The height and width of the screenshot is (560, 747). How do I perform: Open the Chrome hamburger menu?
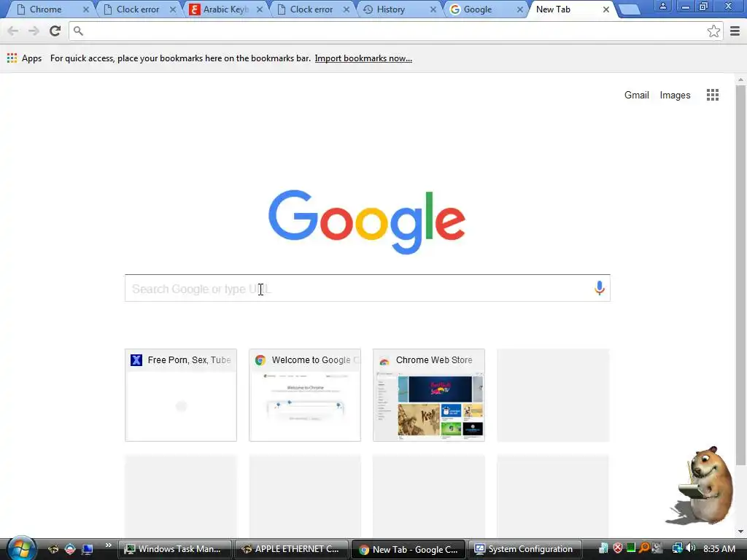(735, 31)
